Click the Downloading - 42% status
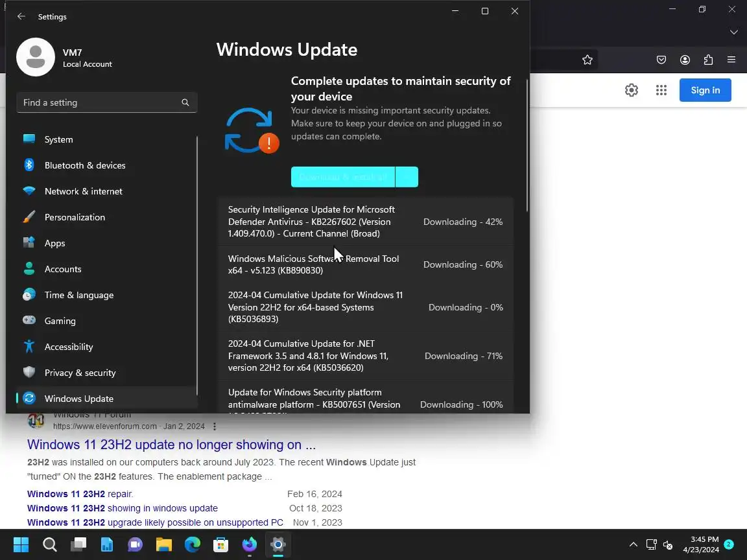Screen dimensions: 747x560 click(462, 222)
